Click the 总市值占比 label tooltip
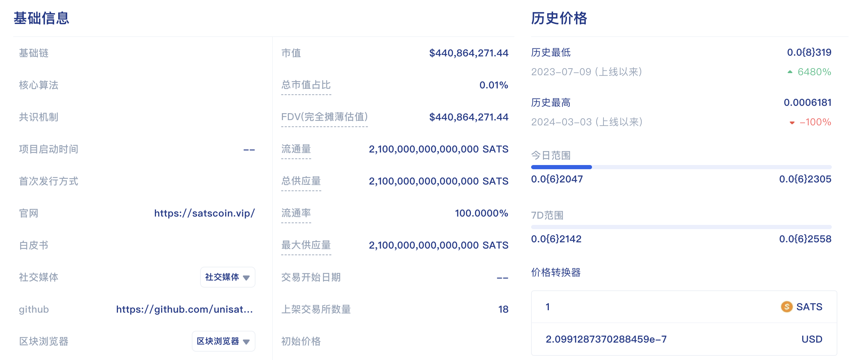 (306, 85)
